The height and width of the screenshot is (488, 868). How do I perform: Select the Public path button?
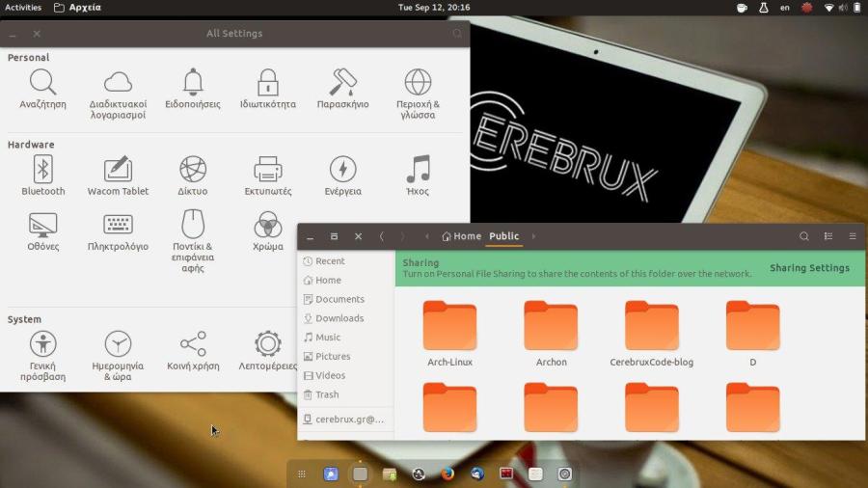[503, 236]
